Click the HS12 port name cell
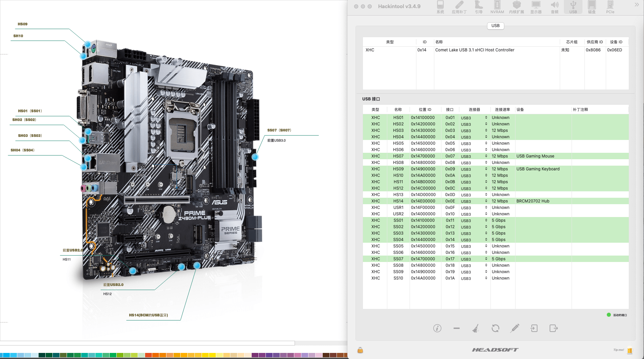This screenshot has width=644, height=359. tap(398, 188)
